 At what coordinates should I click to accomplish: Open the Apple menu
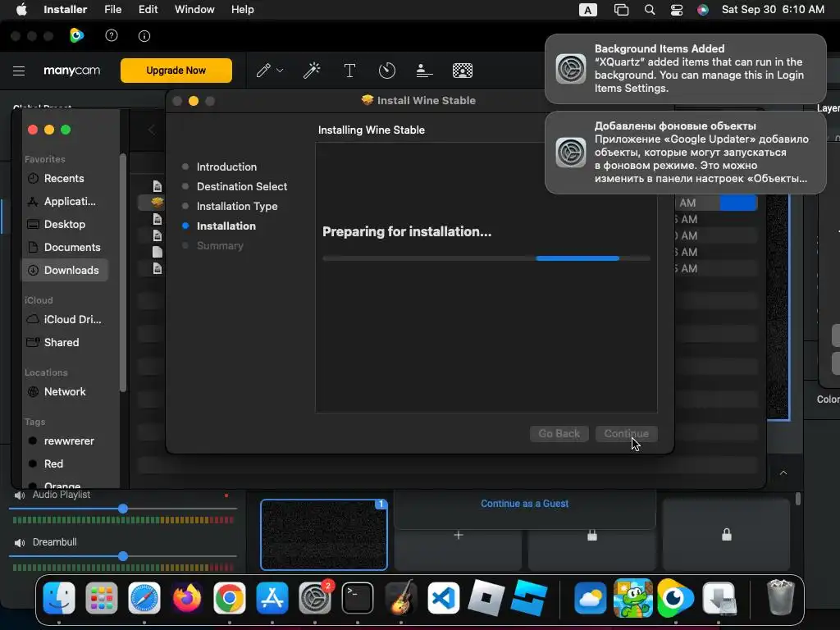pyautogui.click(x=21, y=10)
